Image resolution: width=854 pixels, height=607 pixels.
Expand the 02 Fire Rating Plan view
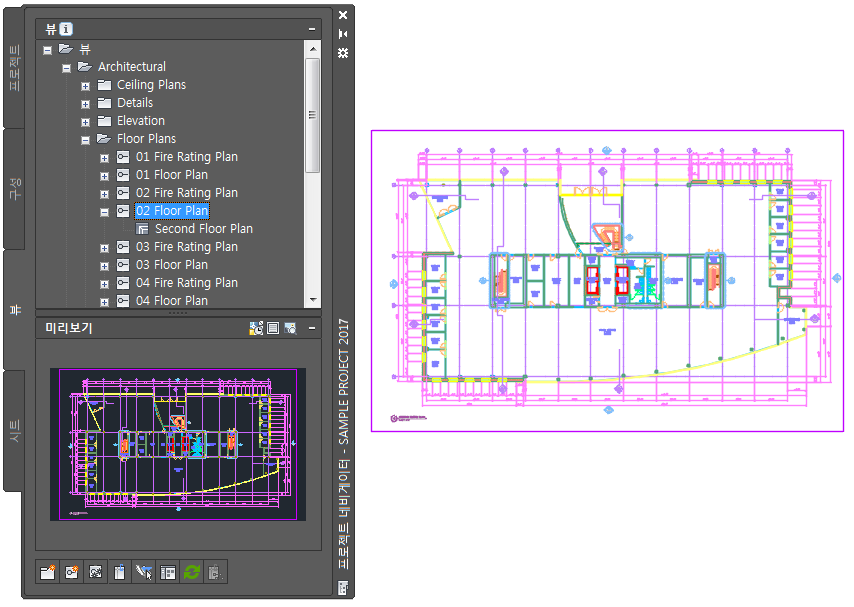click(105, 194)
